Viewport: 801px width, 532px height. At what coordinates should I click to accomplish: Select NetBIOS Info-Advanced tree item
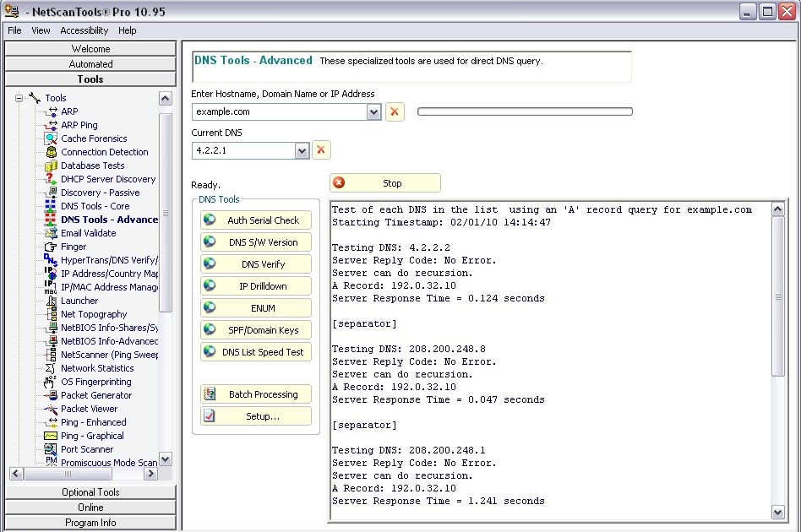pos(109,341)
